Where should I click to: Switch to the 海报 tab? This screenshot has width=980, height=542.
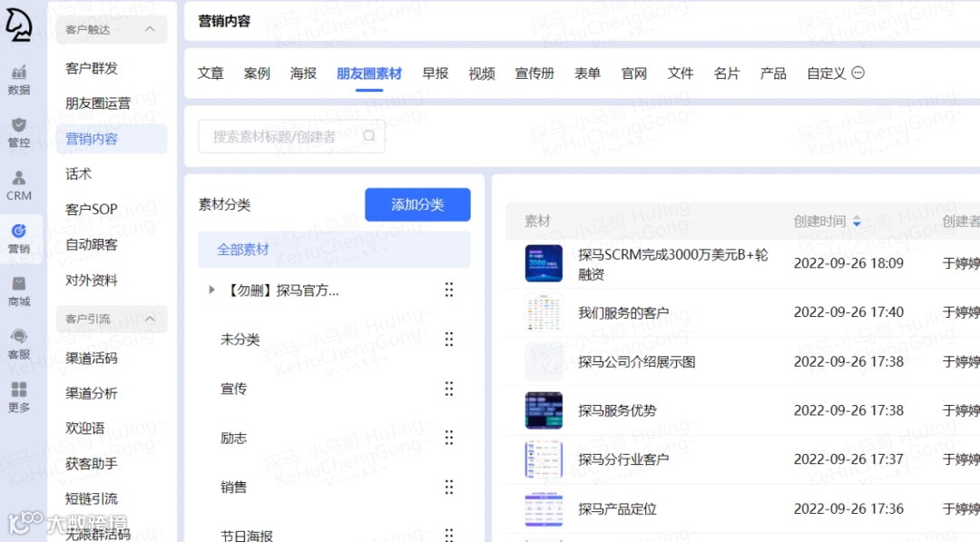(303, 74)
